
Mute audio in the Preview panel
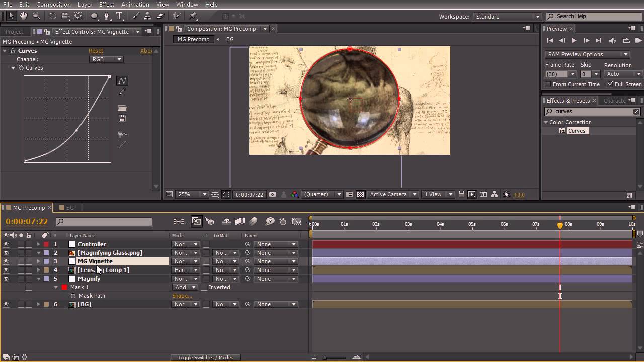[x=612, y=41]
